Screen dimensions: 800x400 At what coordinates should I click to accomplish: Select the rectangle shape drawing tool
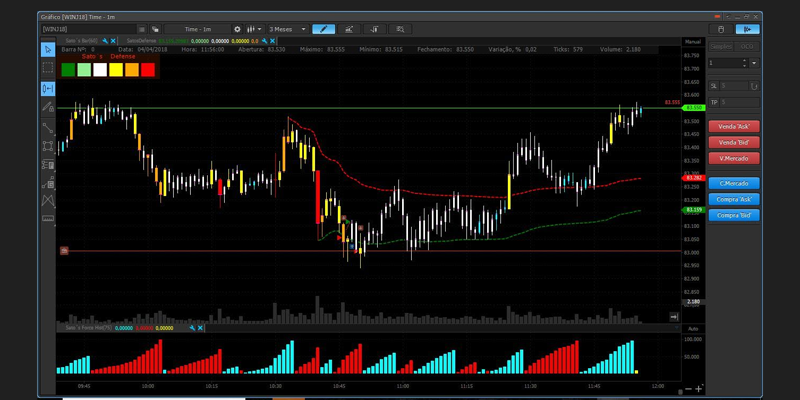tap(48, 146)
